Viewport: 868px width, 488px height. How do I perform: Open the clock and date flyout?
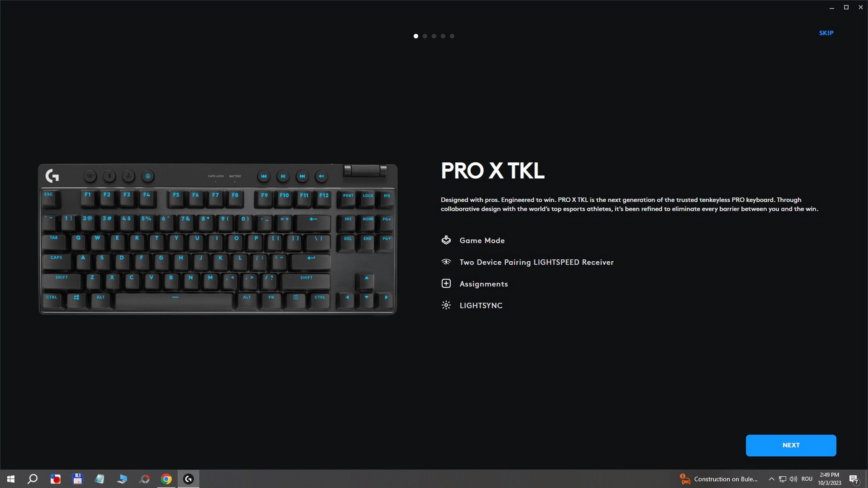(x=829, y=479)
